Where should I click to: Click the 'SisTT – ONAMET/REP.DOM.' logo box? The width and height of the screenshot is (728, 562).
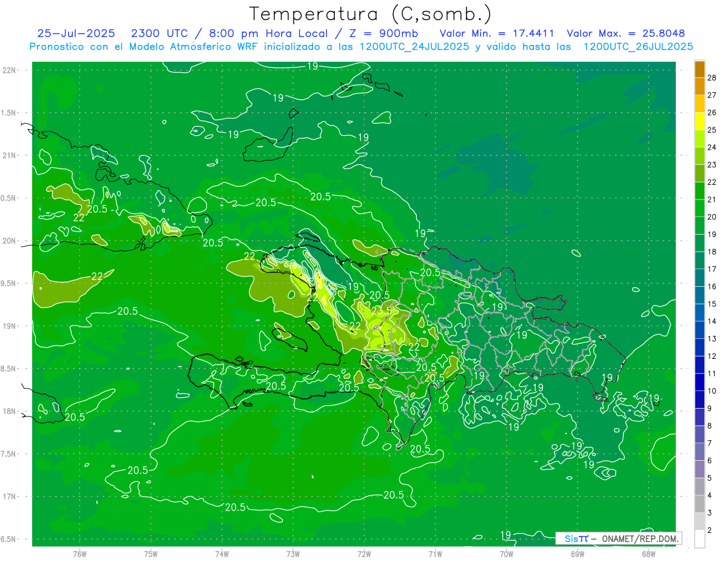coord(618,538)
